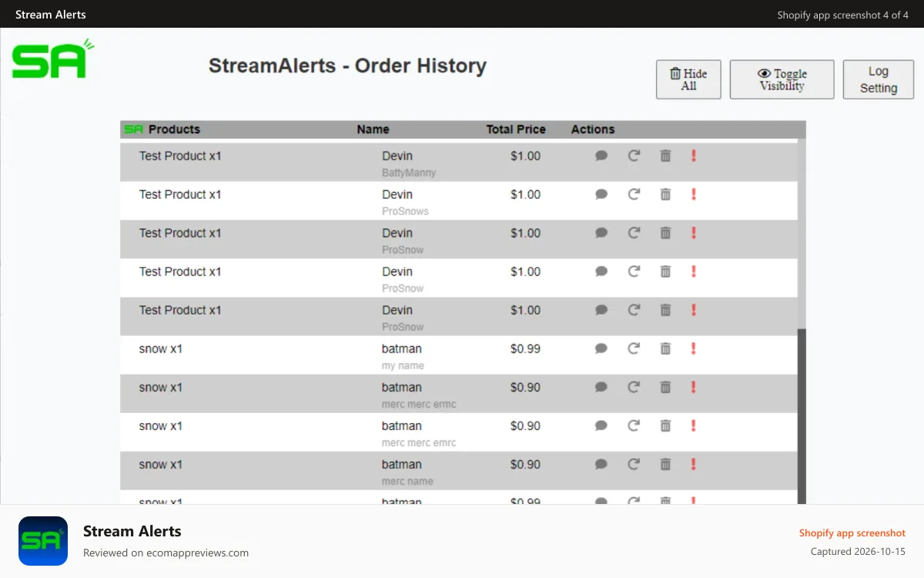Click red exclamation on ProSnows order

coord(694,194)
